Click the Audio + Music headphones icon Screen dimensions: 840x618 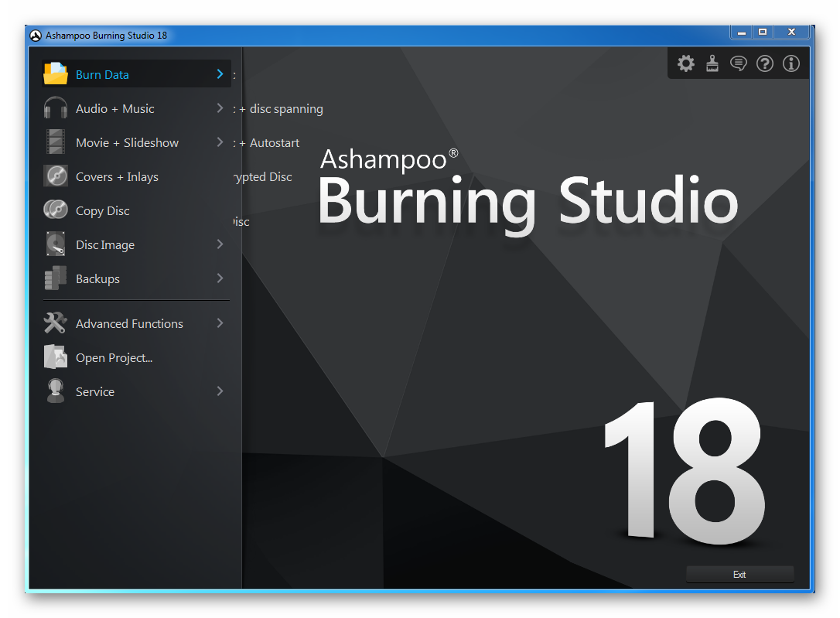pyautogui.click(x=55, y=108)
